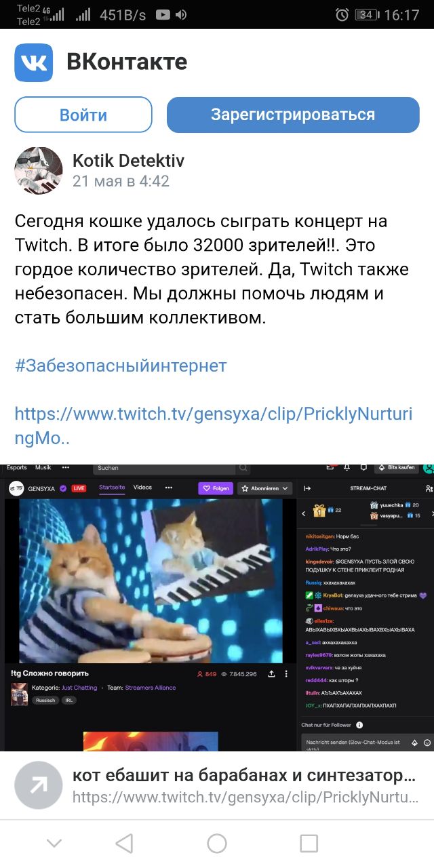Tap the battery indicator in status bar
Viewport: 434px width, 868px height.
pos(367,14)
